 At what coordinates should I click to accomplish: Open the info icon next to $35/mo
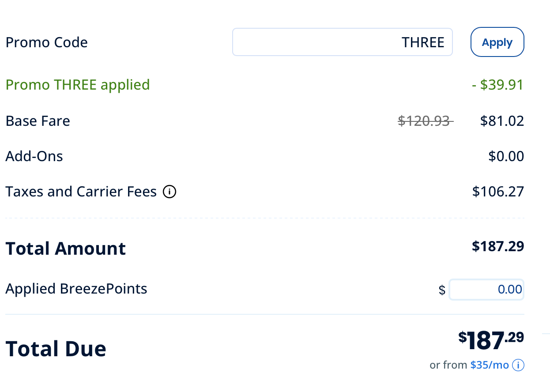pyautogui.click(x=519, y=366)
